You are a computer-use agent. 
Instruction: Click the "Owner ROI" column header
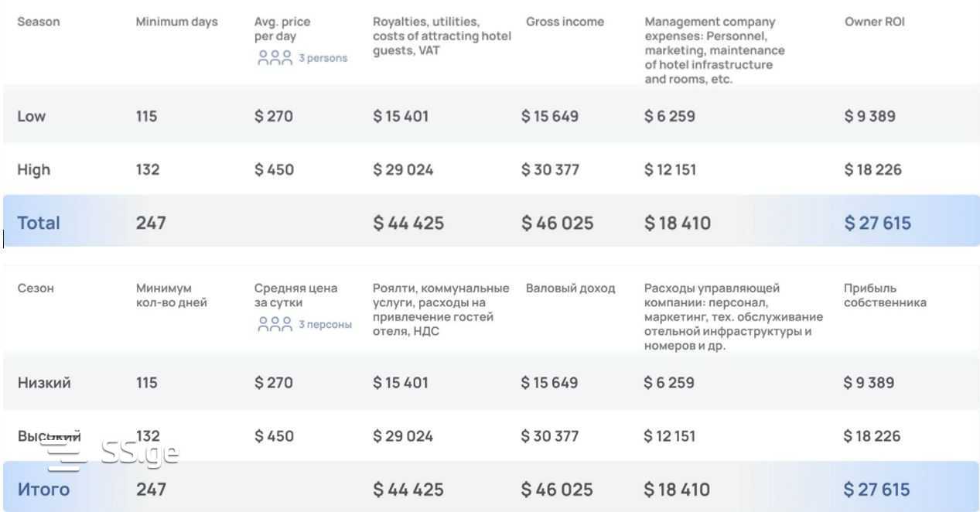click(x=874, y=22)
